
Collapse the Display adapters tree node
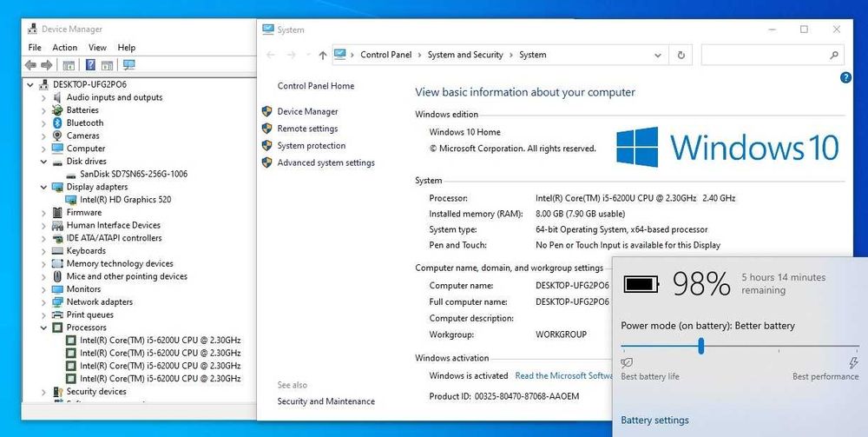point(43,187)
